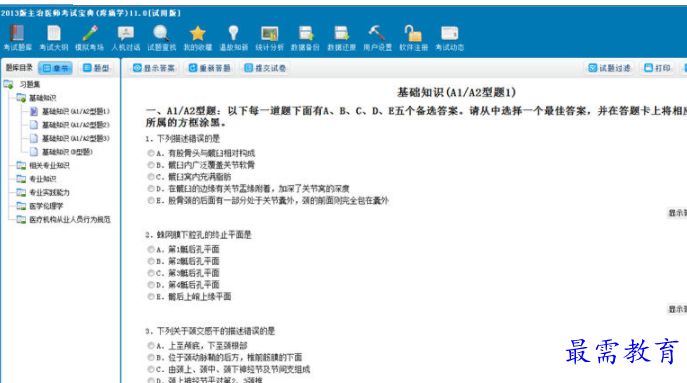Screen dimensions: 687x383
Task: Click the 显示答案 toolbar button
Action: tap(154, 68)
